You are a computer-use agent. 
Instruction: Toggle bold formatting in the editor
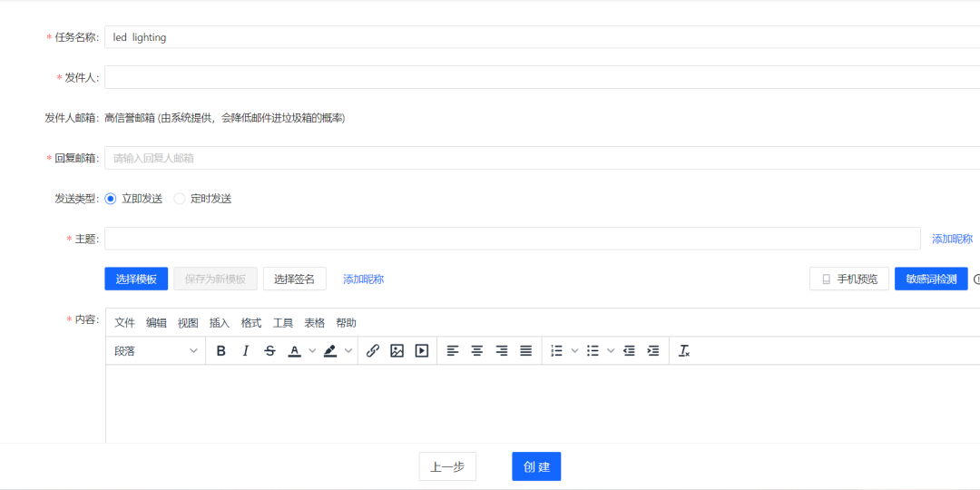220,351
